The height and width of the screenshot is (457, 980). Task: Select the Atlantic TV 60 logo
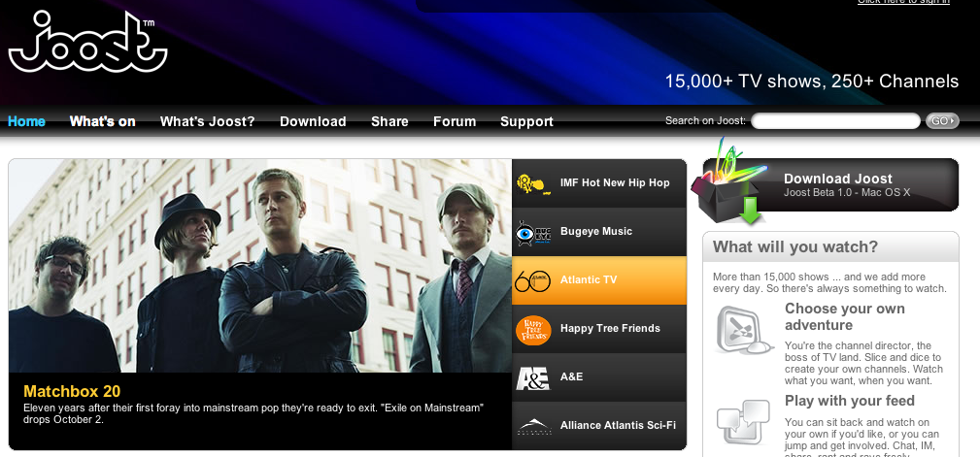532,280
